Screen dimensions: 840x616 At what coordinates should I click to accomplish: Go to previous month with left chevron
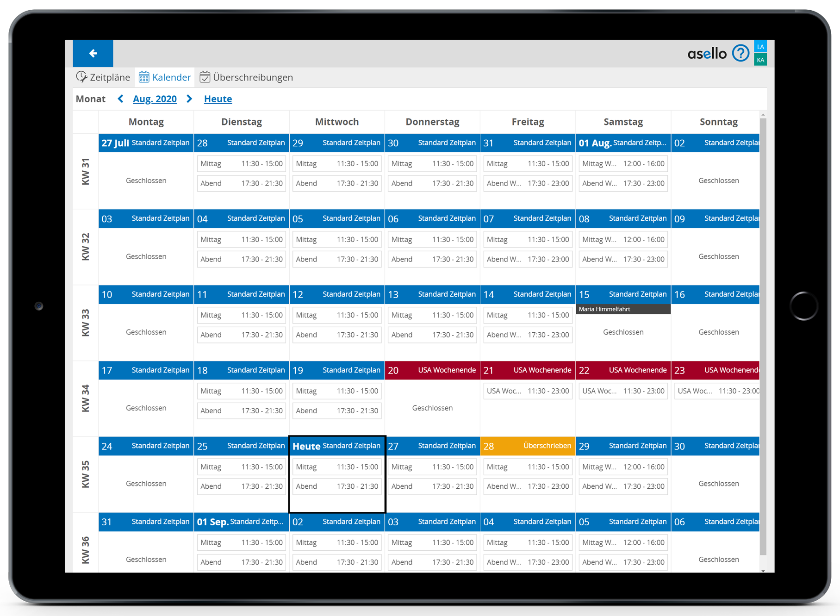click(x=121, y=99)
